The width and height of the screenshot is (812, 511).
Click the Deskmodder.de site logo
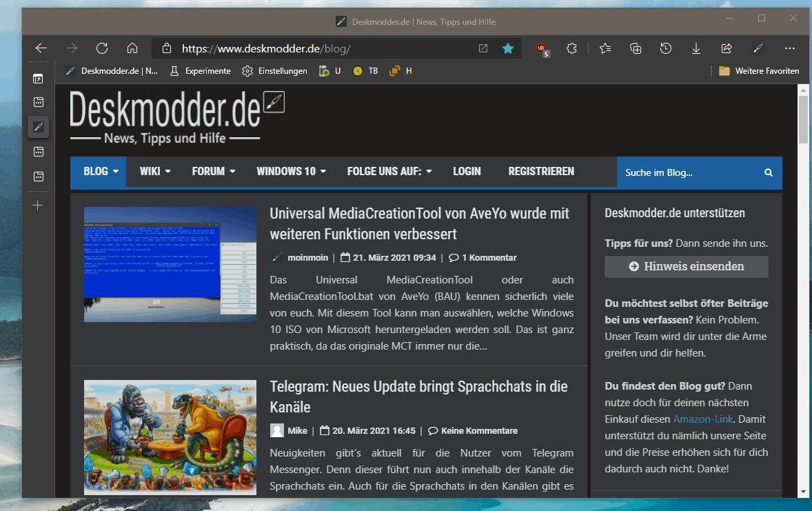coord(176,118)
